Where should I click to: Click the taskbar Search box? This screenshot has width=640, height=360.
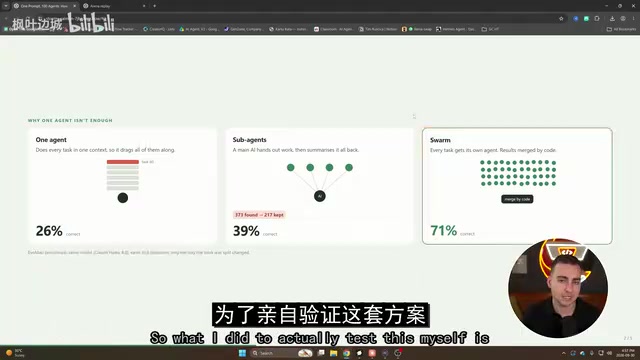tap(282, 353)
